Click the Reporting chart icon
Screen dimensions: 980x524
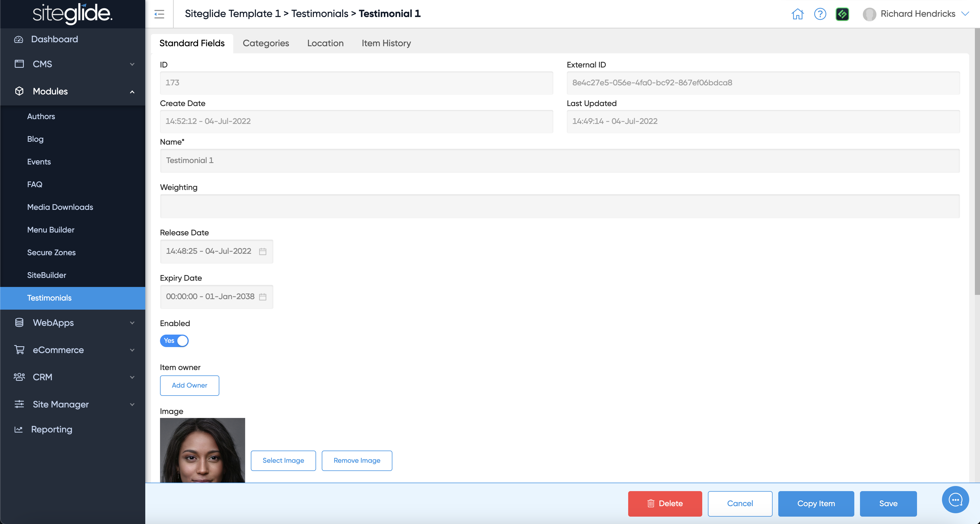coord(19,429)
